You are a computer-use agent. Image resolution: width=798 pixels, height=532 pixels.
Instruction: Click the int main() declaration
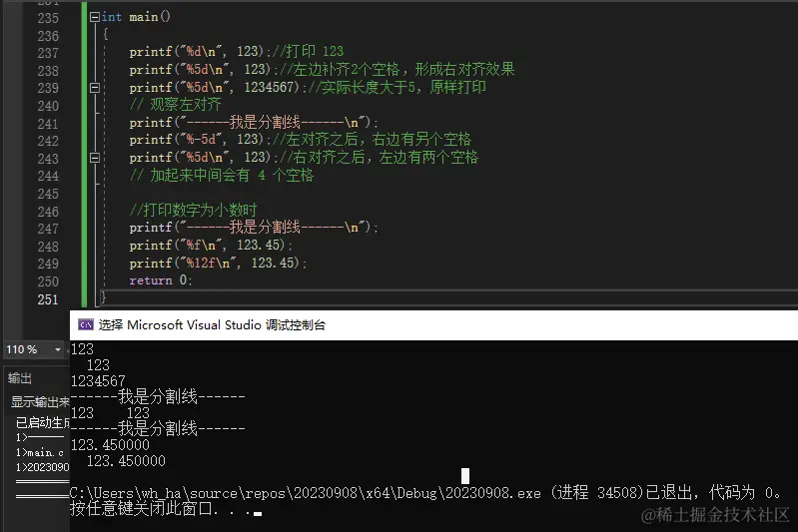(136, 17)
